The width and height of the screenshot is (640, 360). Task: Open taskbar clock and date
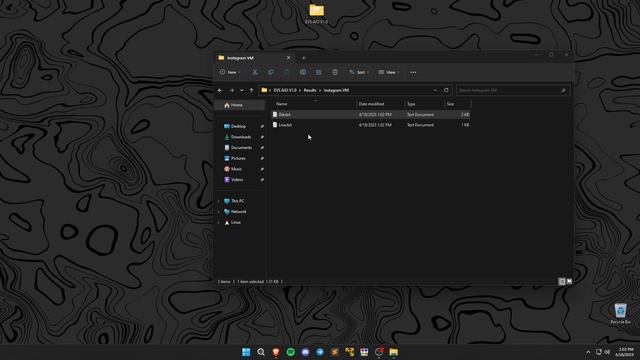pyautogui.click(x=625, y=352)
